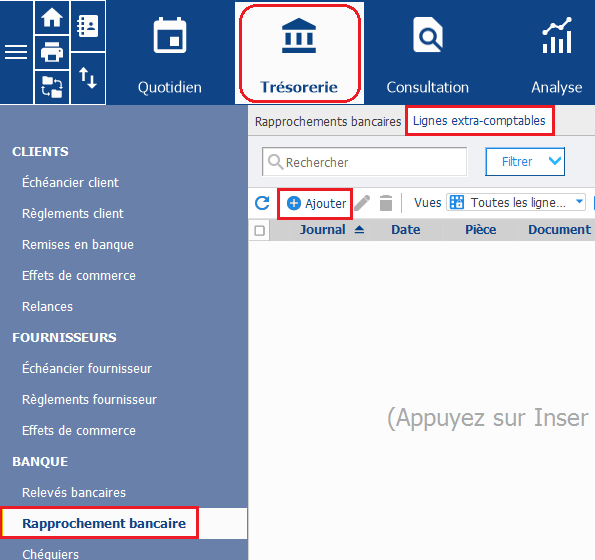595x560 pixels.
Task: Open the contacts address book icon
Action: coord(88,26)
